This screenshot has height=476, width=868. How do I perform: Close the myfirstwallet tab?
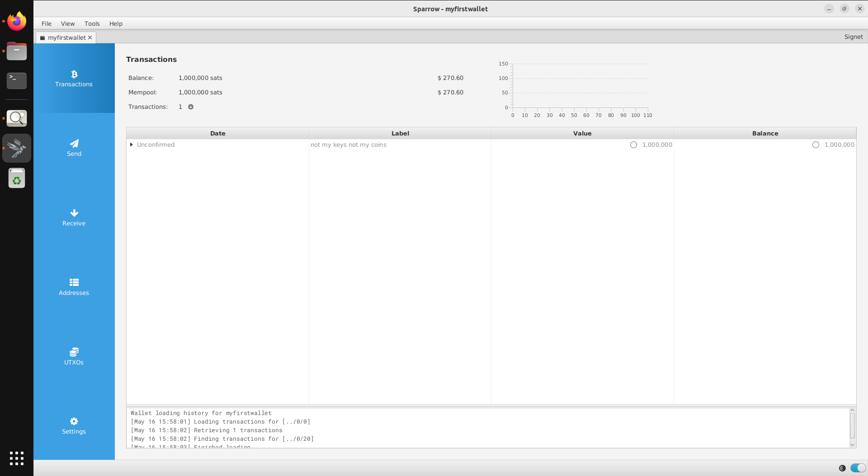(x=90, y=37)
